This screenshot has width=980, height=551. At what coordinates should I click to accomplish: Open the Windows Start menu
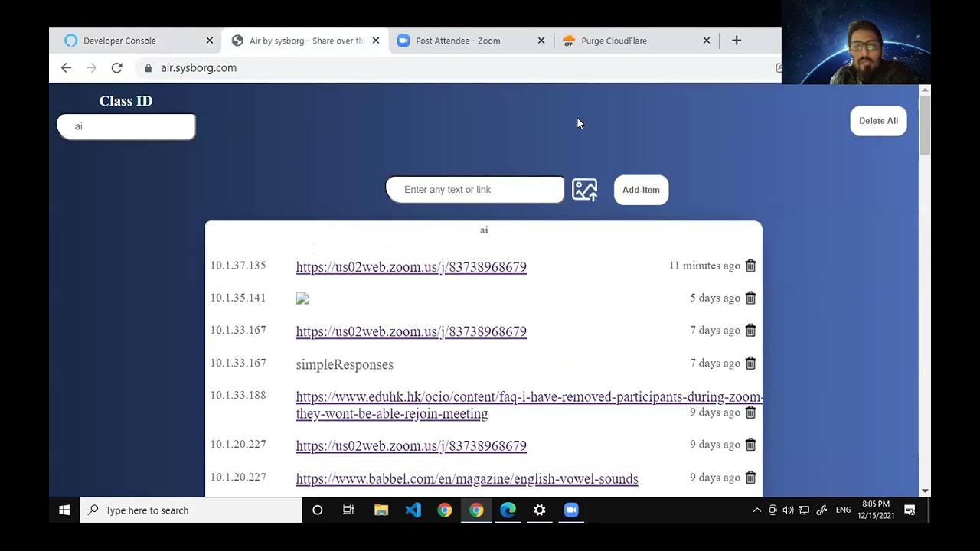click(x=64, y=510)
